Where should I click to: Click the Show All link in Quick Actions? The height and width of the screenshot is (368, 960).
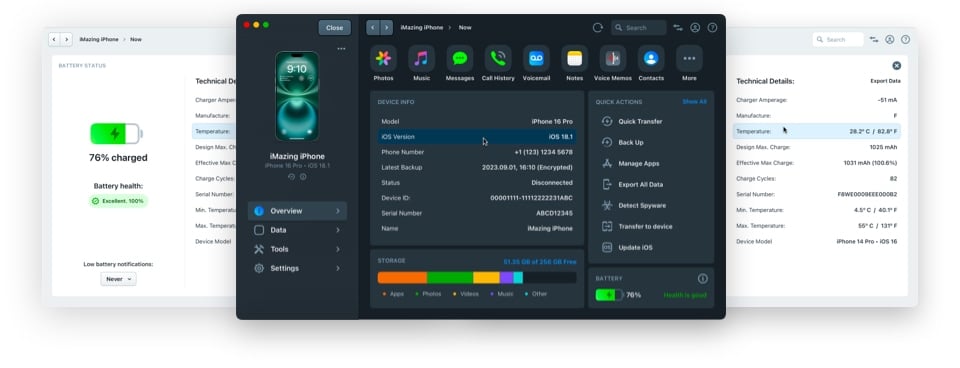694,102
